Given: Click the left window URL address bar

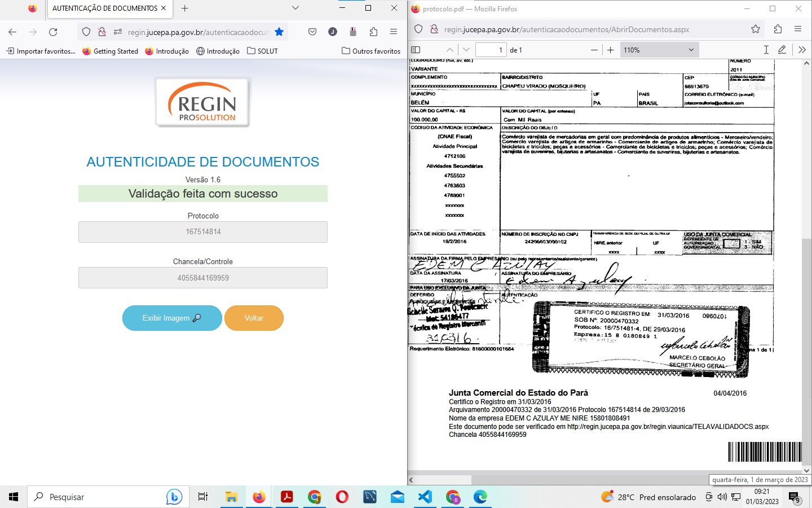Looking at the screenshot, I should pos(198,32).
